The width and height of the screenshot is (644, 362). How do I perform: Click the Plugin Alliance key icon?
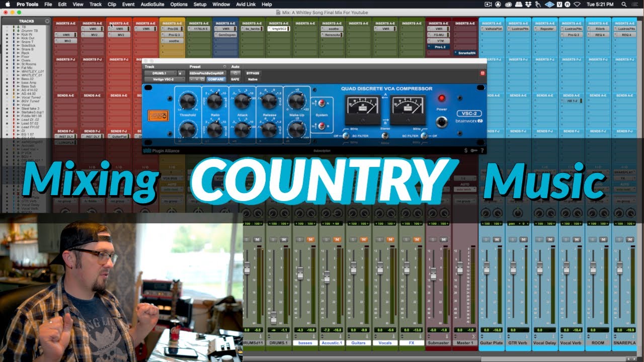[473, 150]
